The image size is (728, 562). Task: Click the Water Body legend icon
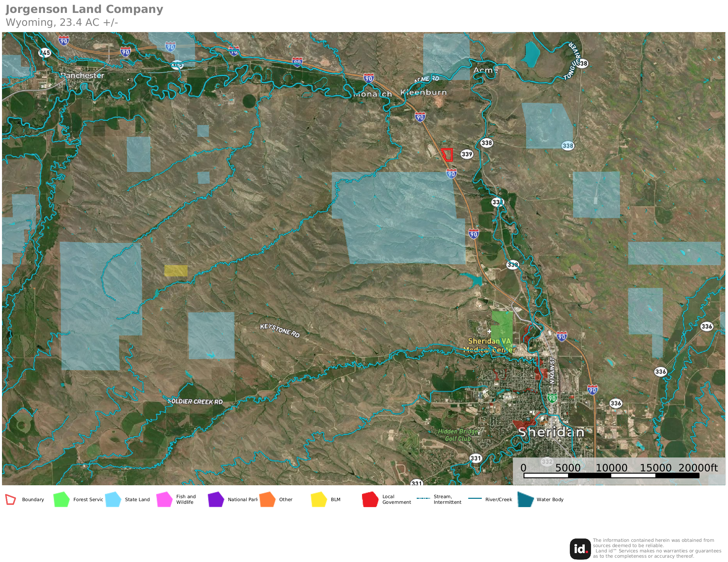click(x=526, y=499)
